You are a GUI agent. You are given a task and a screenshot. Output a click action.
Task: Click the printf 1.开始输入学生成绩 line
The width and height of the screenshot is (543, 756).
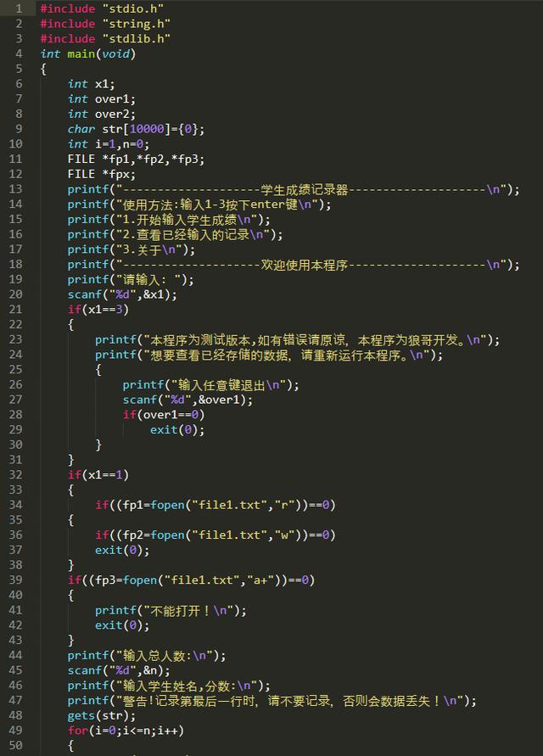click(x=169, y=219)
